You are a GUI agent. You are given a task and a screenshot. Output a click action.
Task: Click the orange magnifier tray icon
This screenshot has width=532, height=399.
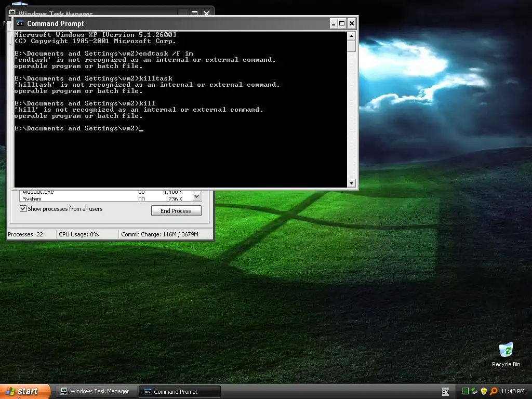coord(494,391)
